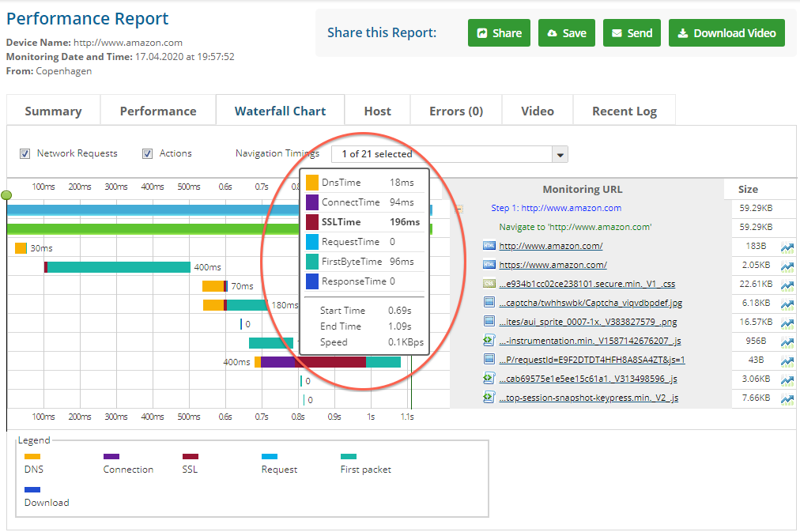Switch to the Recent Log tab
The height and width of the screenshot is (532, 800).
tap(624, 111)
